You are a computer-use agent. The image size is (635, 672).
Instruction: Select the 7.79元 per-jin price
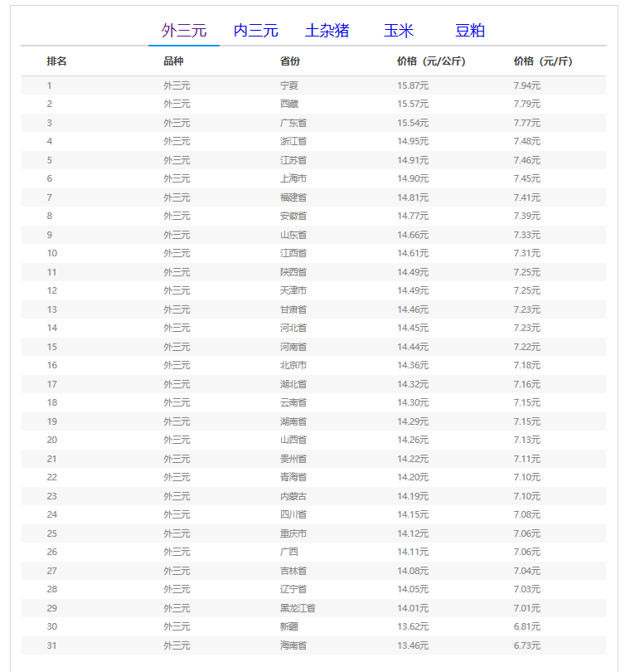tap(527, 104)
